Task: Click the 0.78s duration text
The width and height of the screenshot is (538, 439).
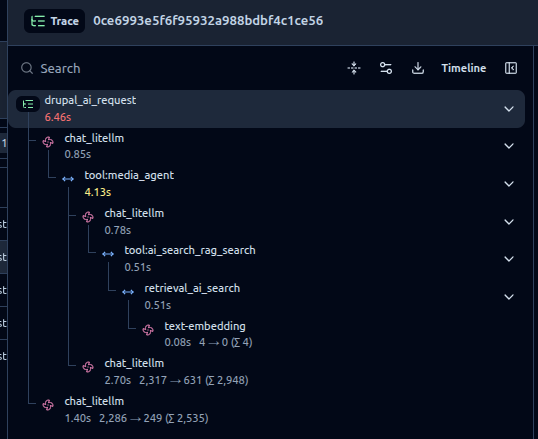Action: click(x=118, y=230)
